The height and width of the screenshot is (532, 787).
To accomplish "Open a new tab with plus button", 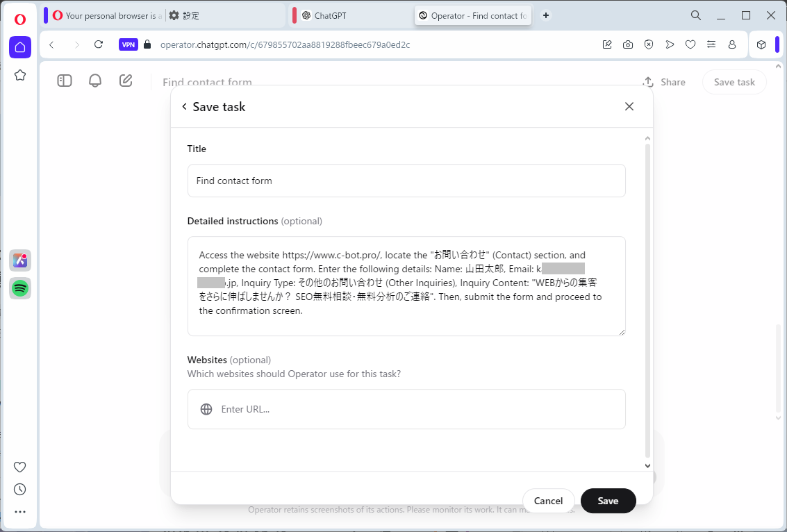I will pyautogui.click(x=546, y=15).
